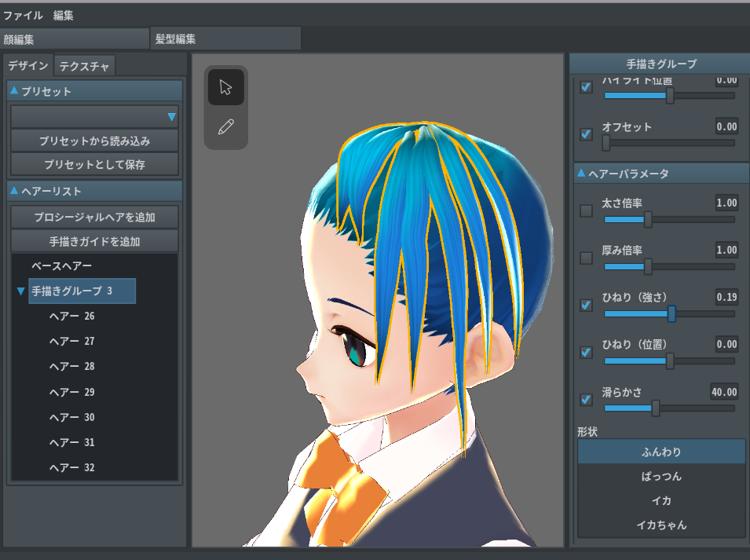The image size is (750, 560).
Task: Select ヘアー 32 in list
Action: [72, 467]
